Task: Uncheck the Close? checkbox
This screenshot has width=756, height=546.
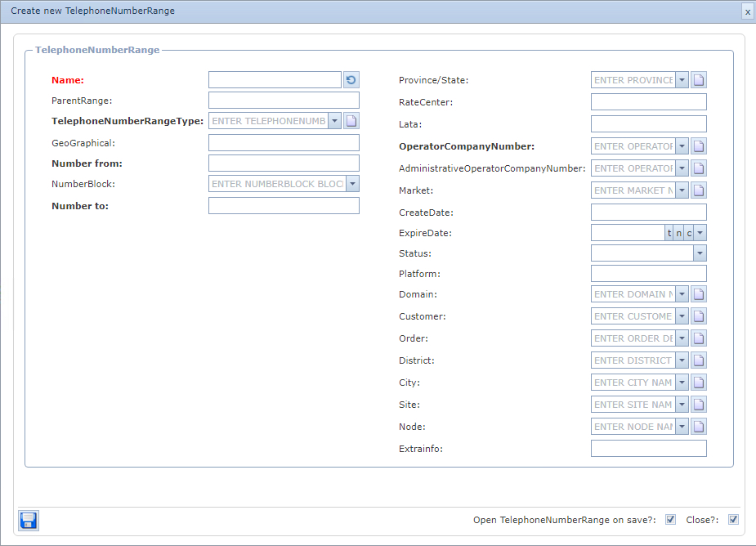Action: click(x=733, y=520)
